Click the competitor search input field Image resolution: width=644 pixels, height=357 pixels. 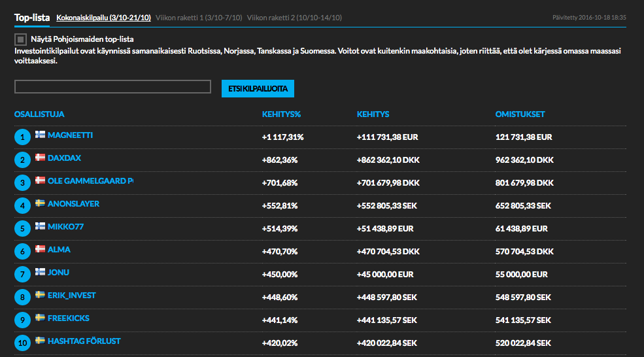[112, 87]
